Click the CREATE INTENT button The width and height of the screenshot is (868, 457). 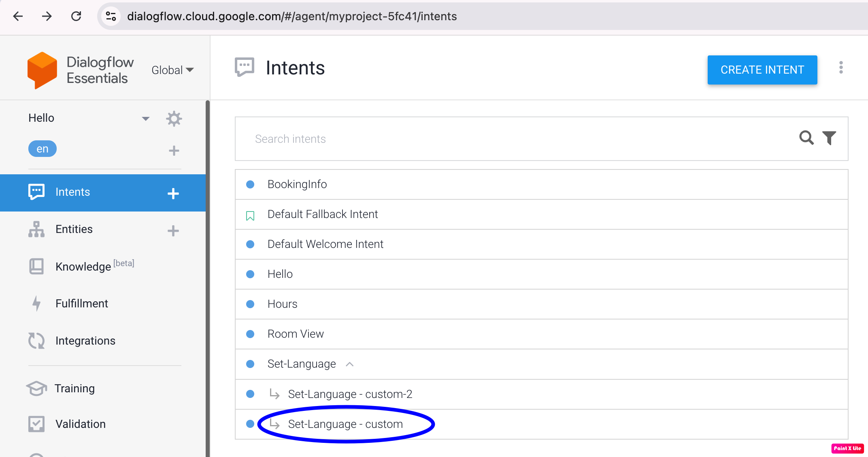(x=762, y=70)
